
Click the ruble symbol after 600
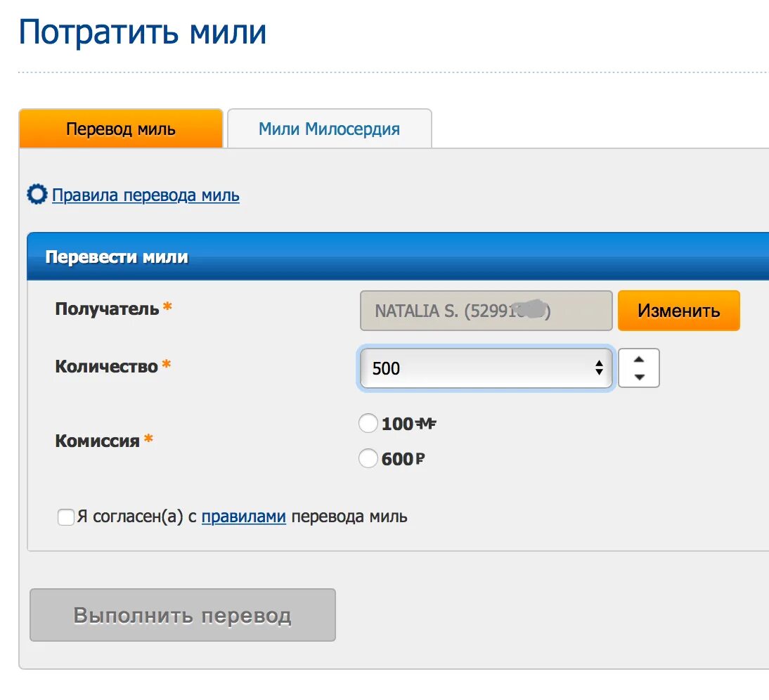point(420,459)
